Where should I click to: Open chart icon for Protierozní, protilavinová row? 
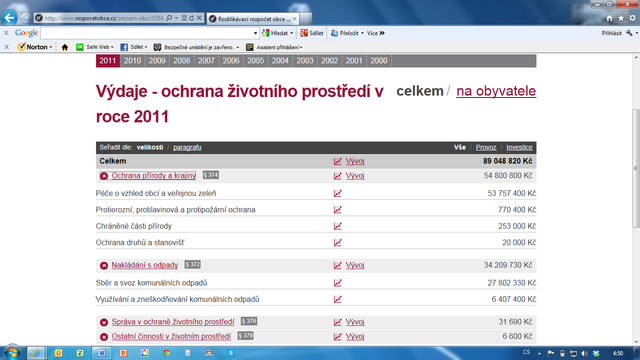[x=338, y=210]
